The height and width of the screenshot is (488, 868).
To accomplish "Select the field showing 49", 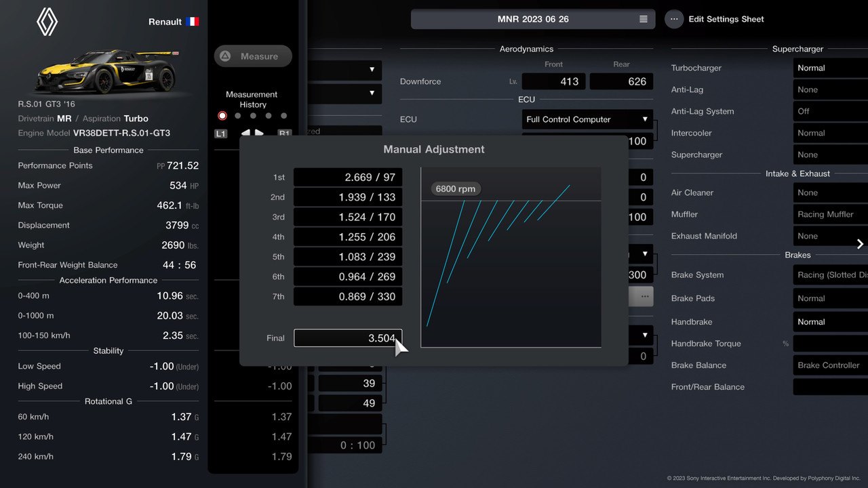I will pyautogui.click(x=350, y=403).
